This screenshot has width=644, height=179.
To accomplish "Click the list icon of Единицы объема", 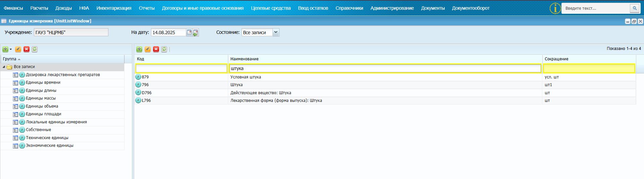I will (15, 107).
